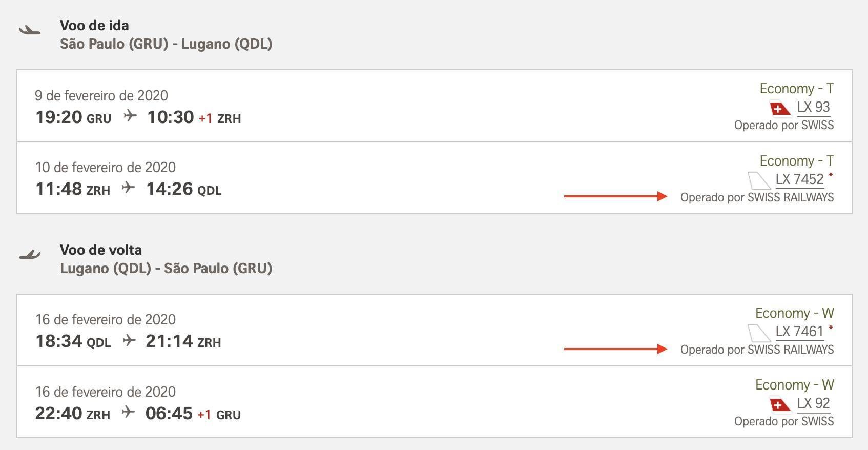The height and width of the screenshot is (450, 868).
Task: Select the Voo de ida heading
Action: coord(94,26)
